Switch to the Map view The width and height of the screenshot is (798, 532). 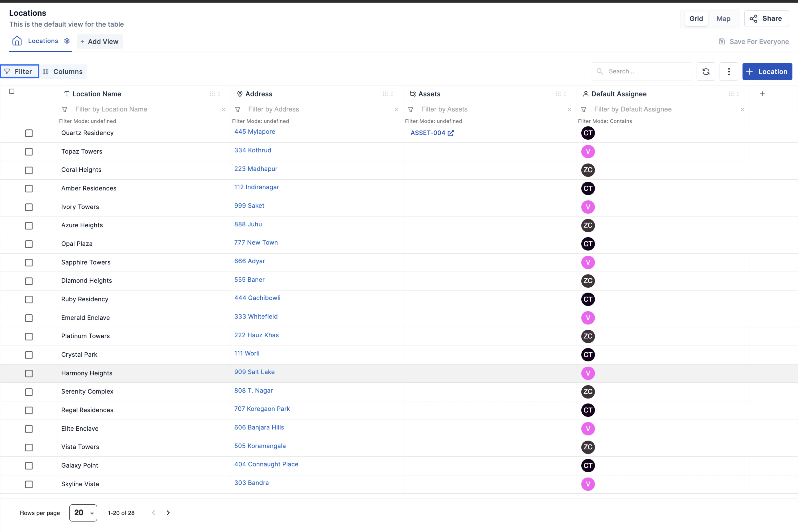click(x=723, y=19)
